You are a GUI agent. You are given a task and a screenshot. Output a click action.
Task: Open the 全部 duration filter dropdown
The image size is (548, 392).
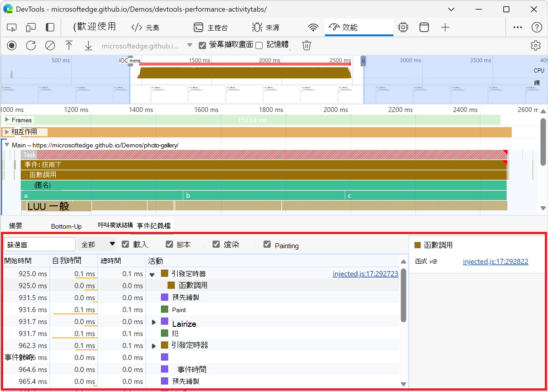97,245
